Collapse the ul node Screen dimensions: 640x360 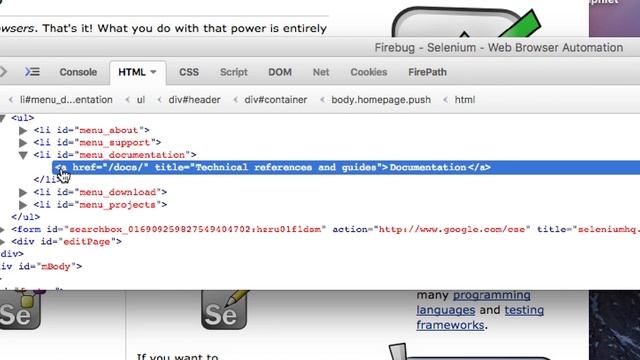(x=2, y=118)
